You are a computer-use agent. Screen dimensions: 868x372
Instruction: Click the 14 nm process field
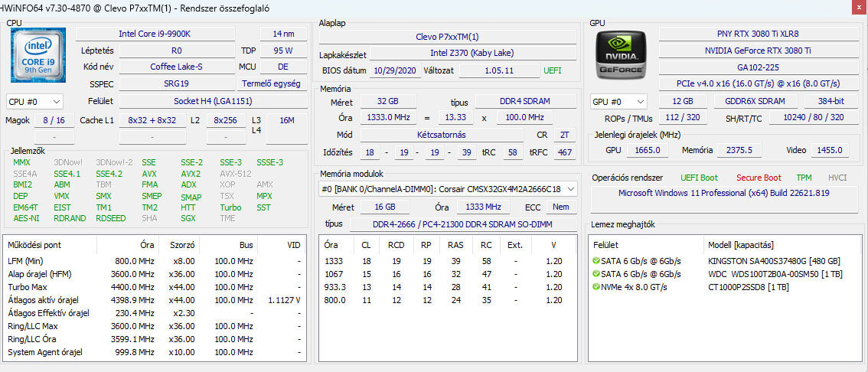[283, 34]
